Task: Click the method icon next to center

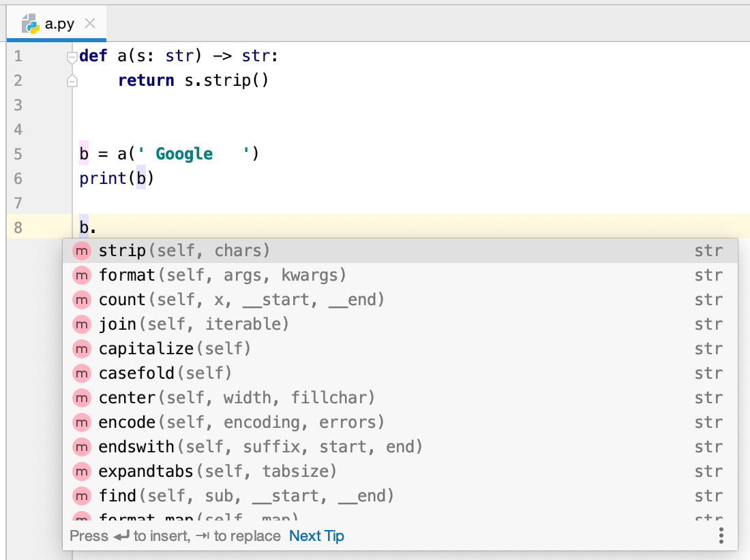Action: [82, 398]
